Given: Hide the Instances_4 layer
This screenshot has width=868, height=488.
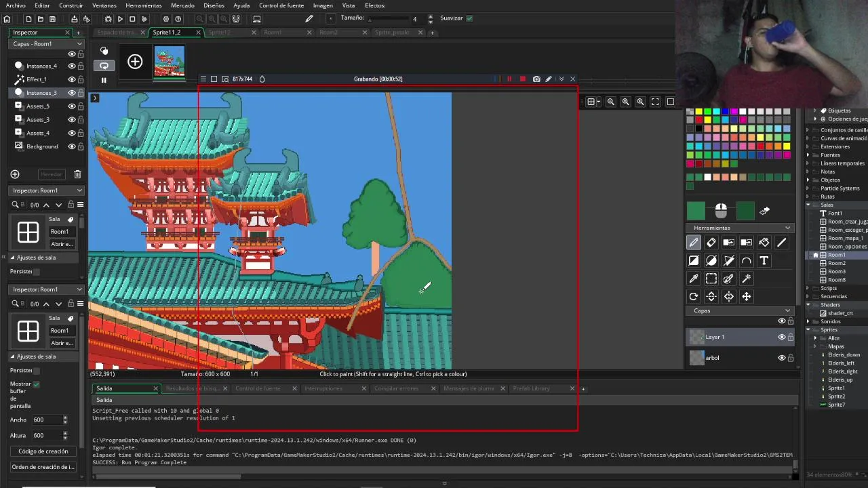Looking at the screenshot, I should click(71, 66).
